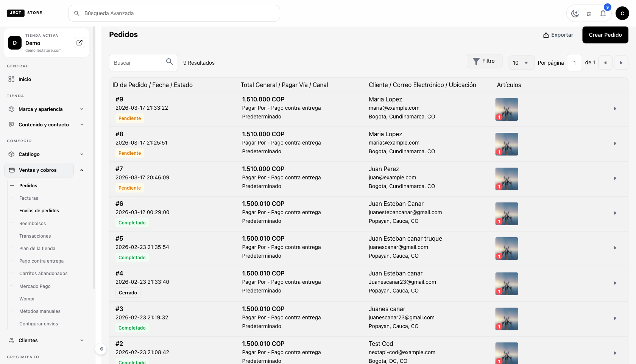The width and height of the screenshot is (636, 364).
Task: Click the Ventas y cobros card icon
Action: pos(12,170)
